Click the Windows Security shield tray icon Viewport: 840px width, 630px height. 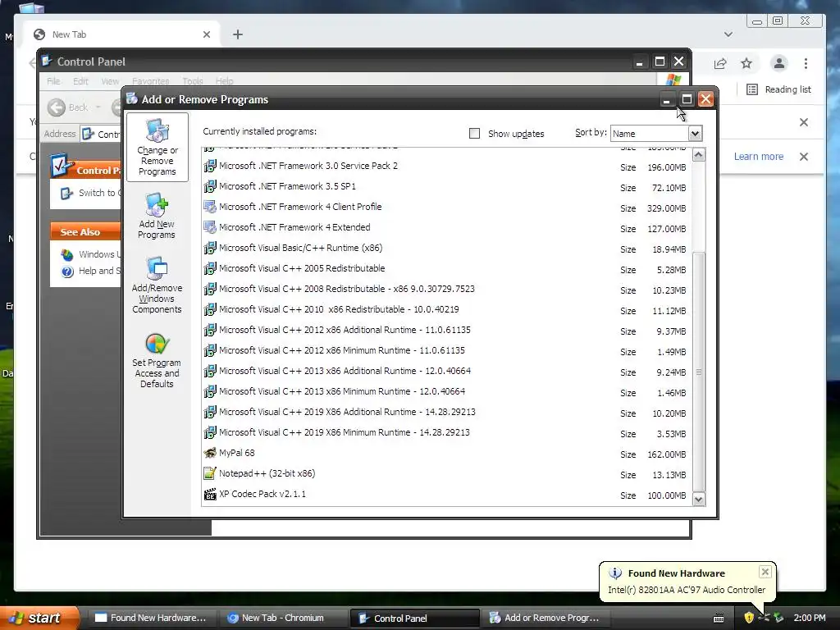(749, 618)
